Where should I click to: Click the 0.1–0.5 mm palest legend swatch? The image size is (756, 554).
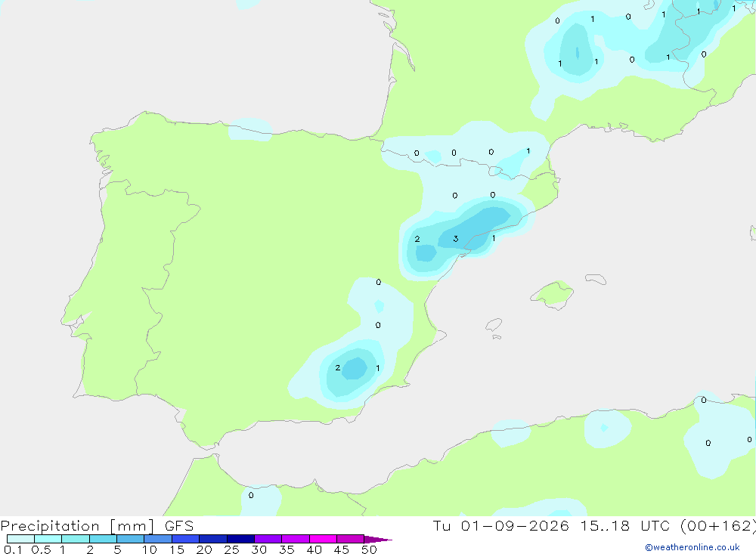[20, 539]
